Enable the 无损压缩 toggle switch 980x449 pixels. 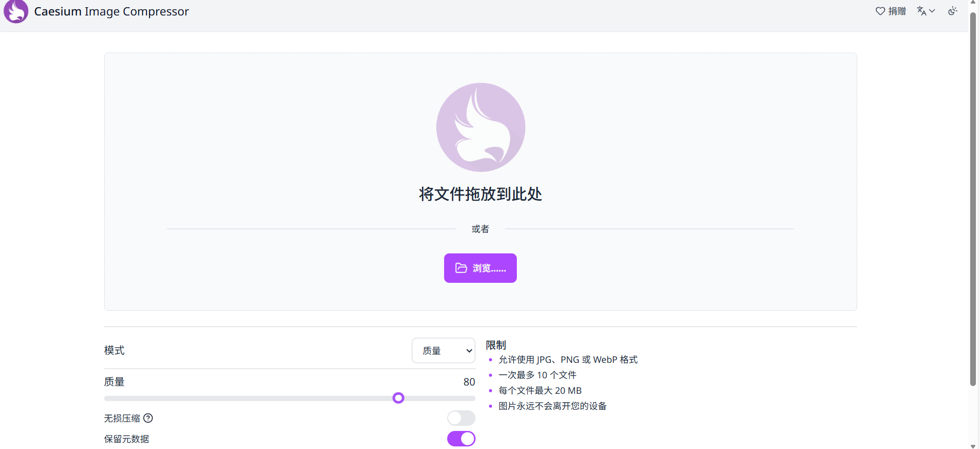click(x=461, y=418)
